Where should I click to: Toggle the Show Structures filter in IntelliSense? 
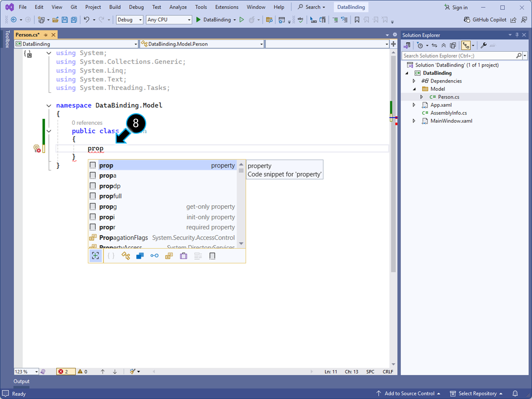pos(169,256)
